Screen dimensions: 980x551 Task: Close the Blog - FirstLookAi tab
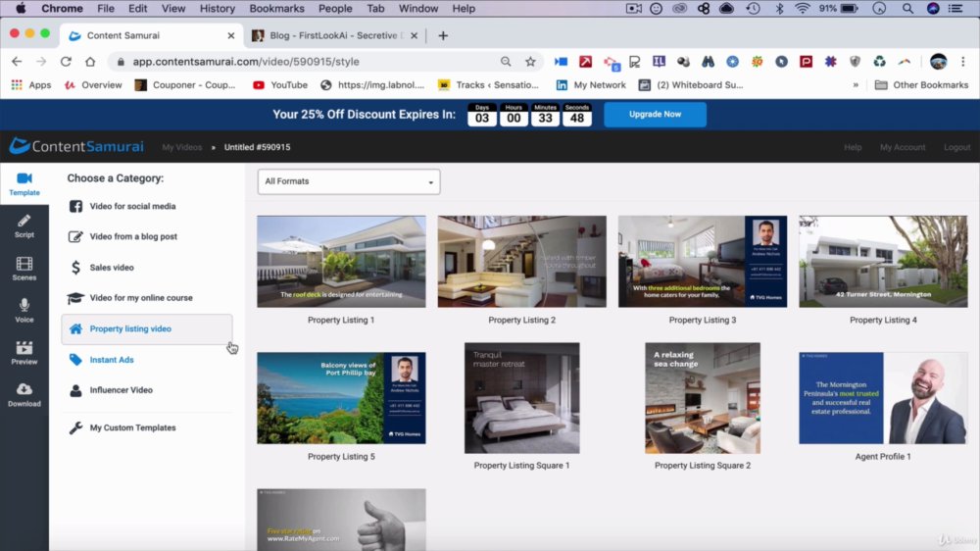point(414,35)
